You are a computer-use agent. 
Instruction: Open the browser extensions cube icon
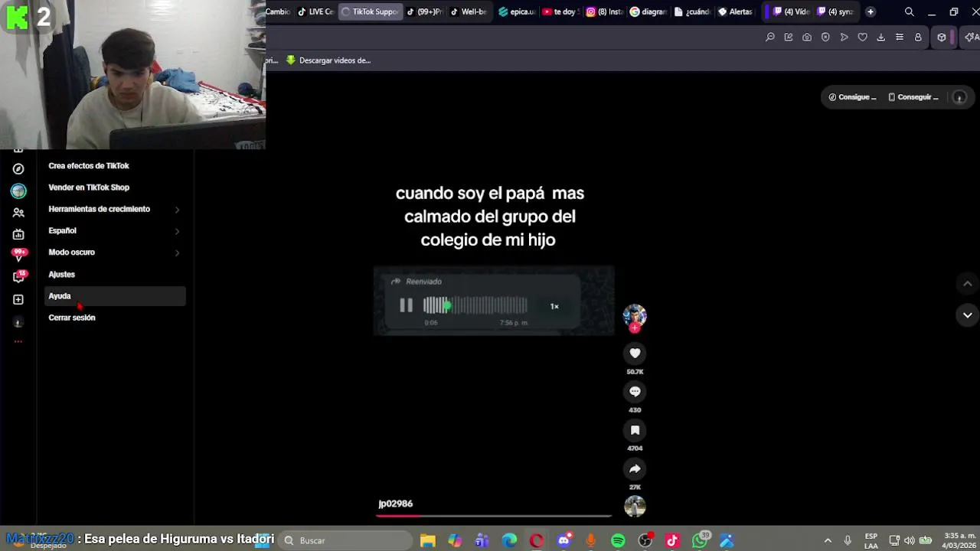(942, 37)
